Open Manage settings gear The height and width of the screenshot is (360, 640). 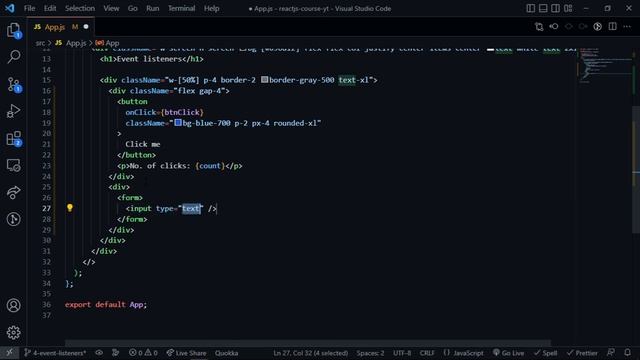(13, 333)
